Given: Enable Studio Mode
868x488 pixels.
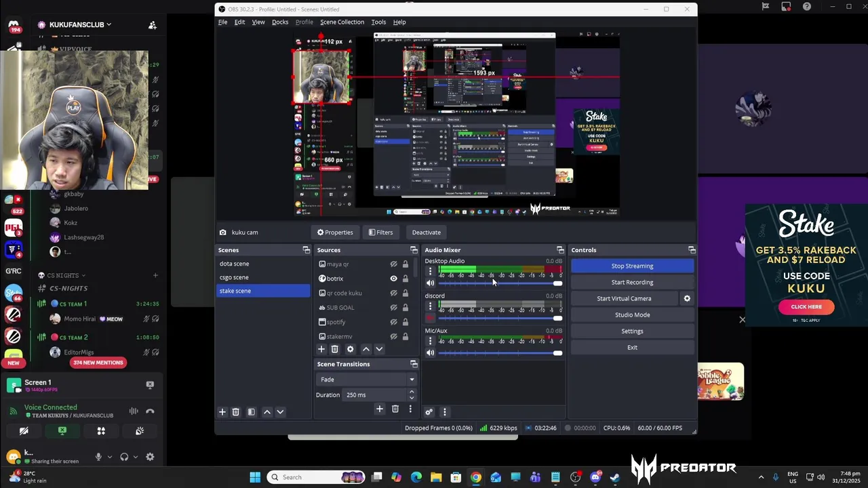Looking at the screenshot, I should (632, 315).
